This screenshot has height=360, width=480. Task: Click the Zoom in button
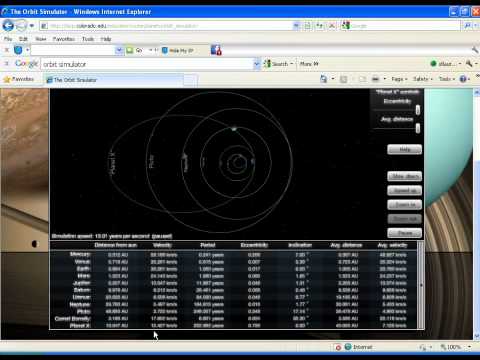coord(404,204)
